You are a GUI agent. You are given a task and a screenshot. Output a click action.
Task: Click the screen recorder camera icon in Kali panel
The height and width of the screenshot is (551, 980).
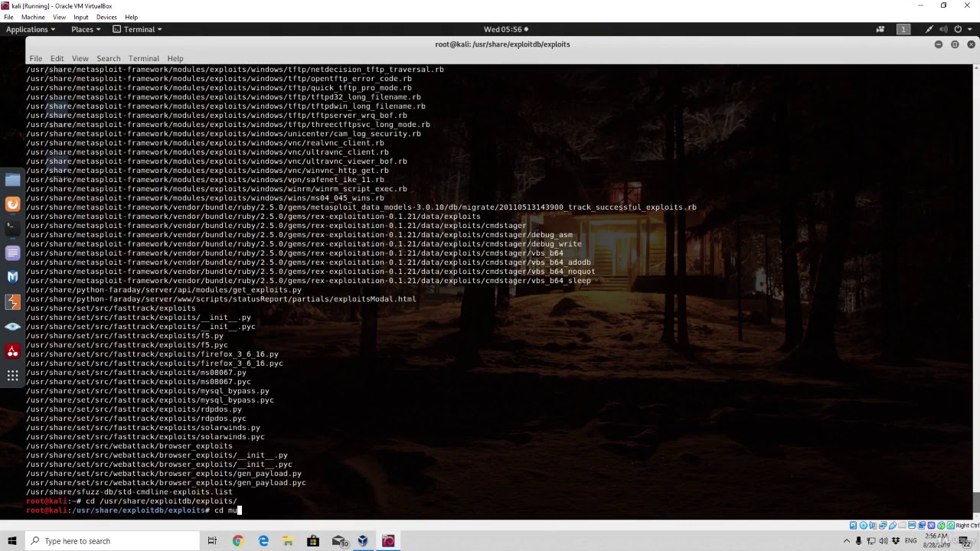point(880,29)
